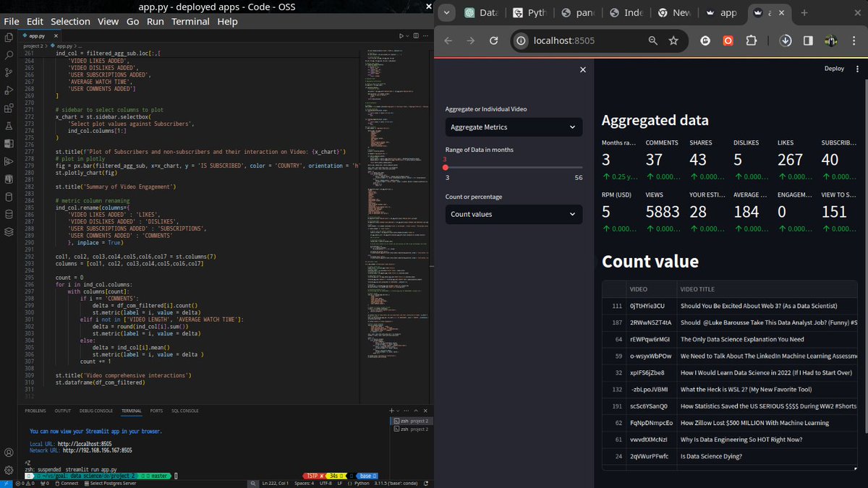Open Run and Debug view
Screen dimensions: 868x488
[x=9, y=90]
